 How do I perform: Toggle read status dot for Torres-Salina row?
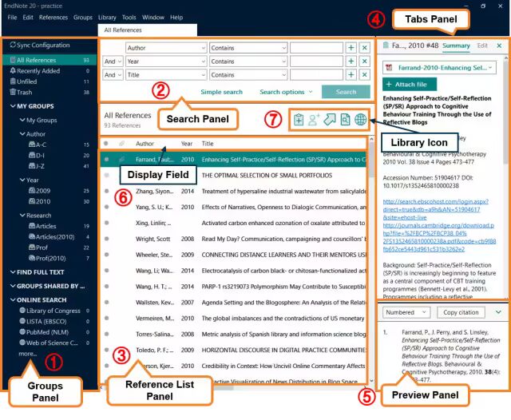point(106,334)
